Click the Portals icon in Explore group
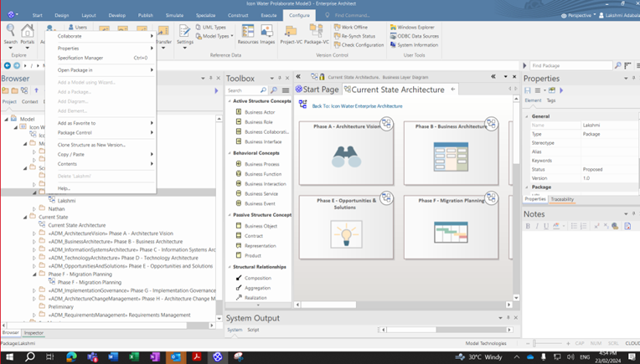The width and height of the screenshot is (640, 364). point(28,33)
